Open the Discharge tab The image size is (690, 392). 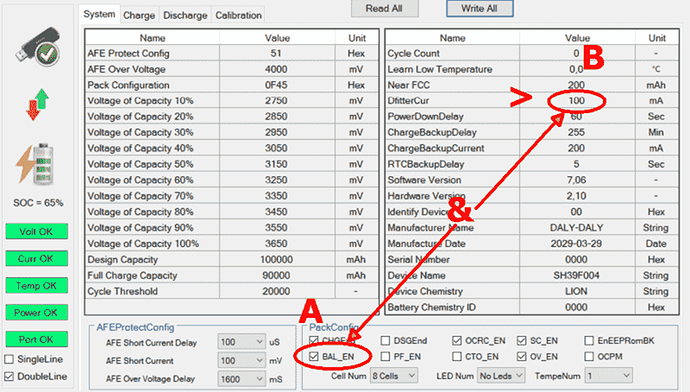(185, 15)
